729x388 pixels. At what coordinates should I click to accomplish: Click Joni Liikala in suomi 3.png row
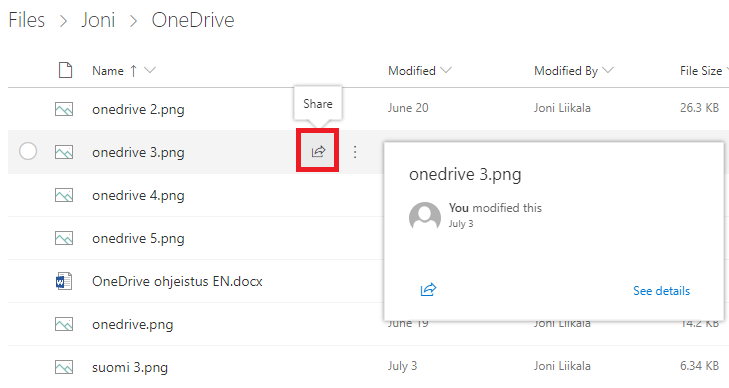pos(562,366)
